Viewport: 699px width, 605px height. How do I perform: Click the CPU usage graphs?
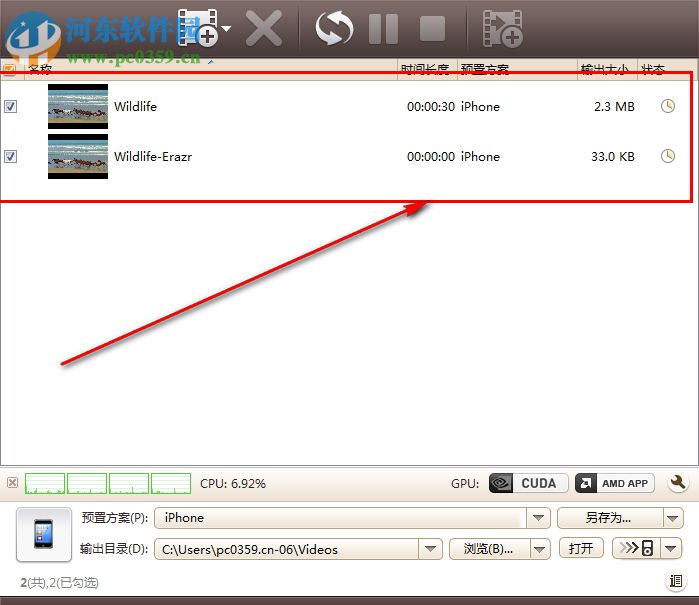(x=108, y=483)
